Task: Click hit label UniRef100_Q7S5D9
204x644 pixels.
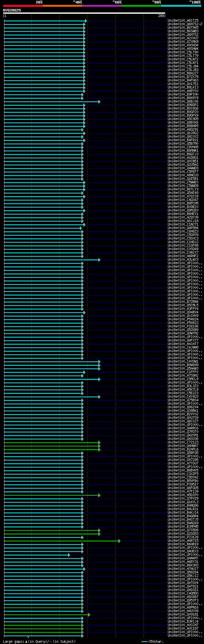Action: 183,530
